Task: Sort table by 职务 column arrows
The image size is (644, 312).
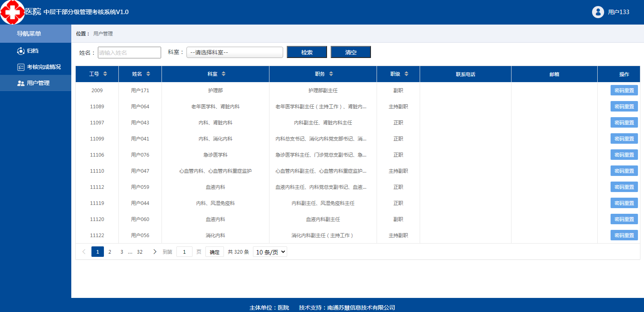Action: [x=331, y=74]
